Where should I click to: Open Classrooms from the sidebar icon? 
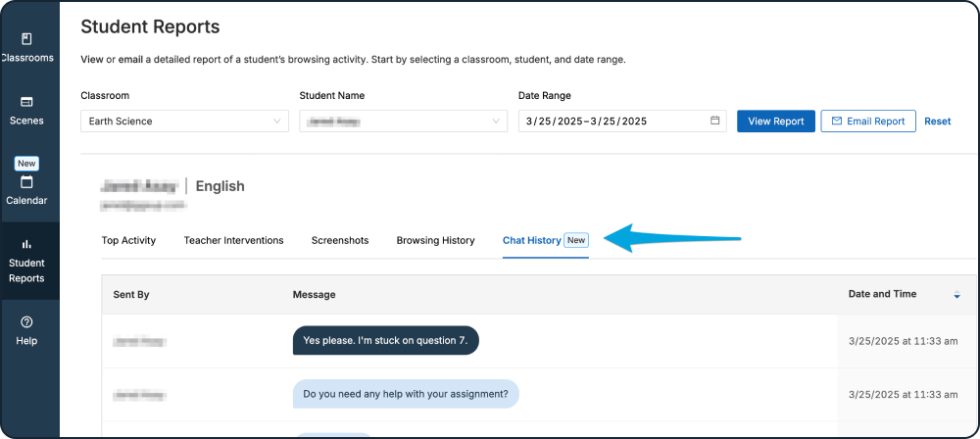(x=26, y=39)
